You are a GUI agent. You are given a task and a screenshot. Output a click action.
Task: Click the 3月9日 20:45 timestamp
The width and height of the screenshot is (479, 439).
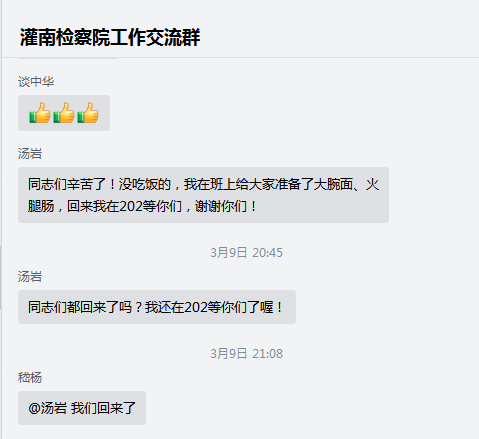(246, 253)
